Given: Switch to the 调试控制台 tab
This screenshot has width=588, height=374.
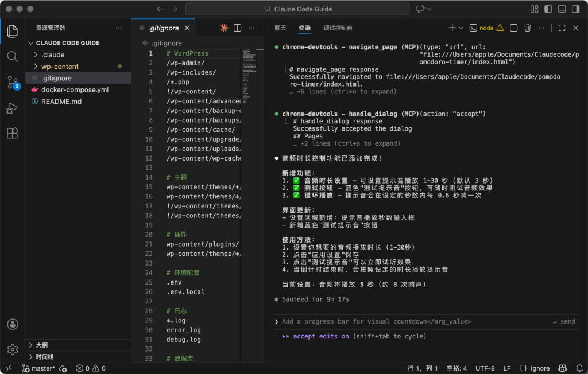Looking at the screenshot, I should click(x=338, y=28).
